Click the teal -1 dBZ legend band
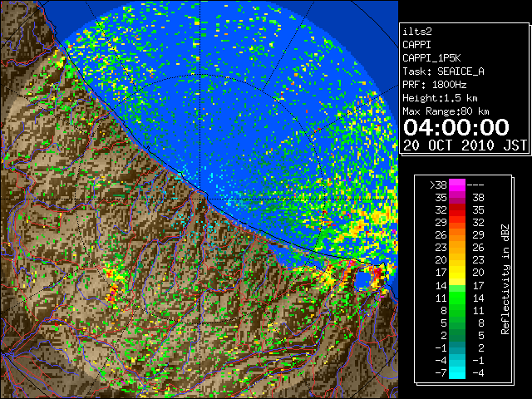Image resolution: width=532 pixels, height=399 pixels. [457, 347]
